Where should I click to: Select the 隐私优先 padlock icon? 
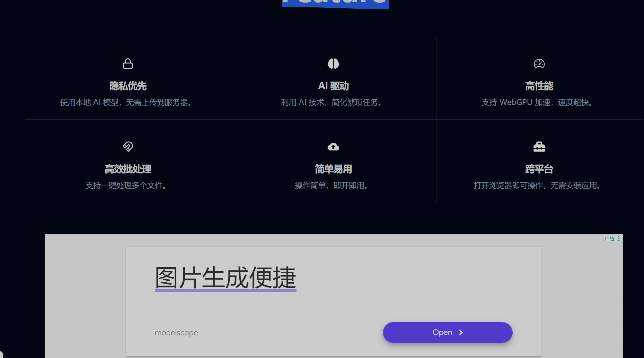tap(128, 64)
